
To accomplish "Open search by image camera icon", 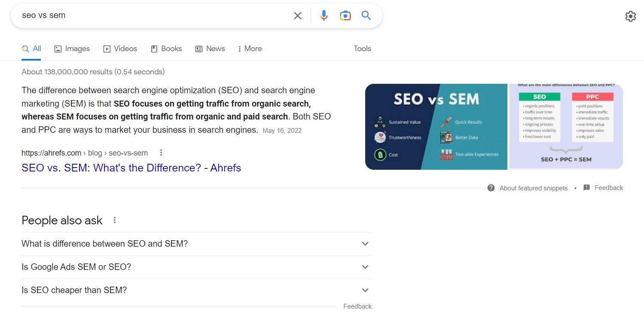I will 345,16.
